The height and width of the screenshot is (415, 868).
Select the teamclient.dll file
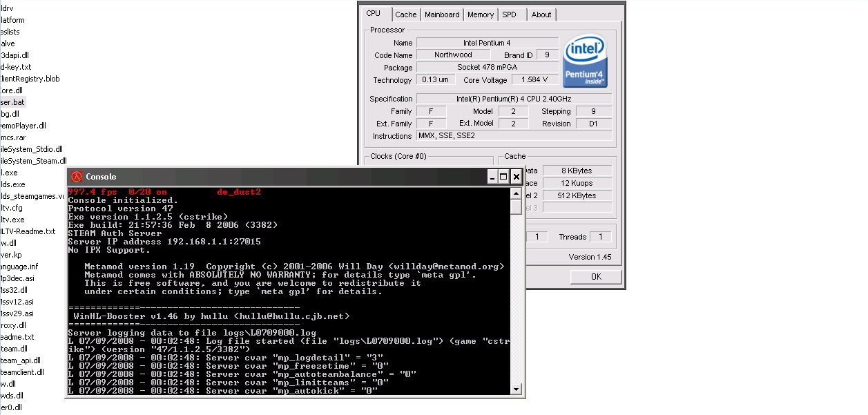pyautogui.click(x=22, y=372)
